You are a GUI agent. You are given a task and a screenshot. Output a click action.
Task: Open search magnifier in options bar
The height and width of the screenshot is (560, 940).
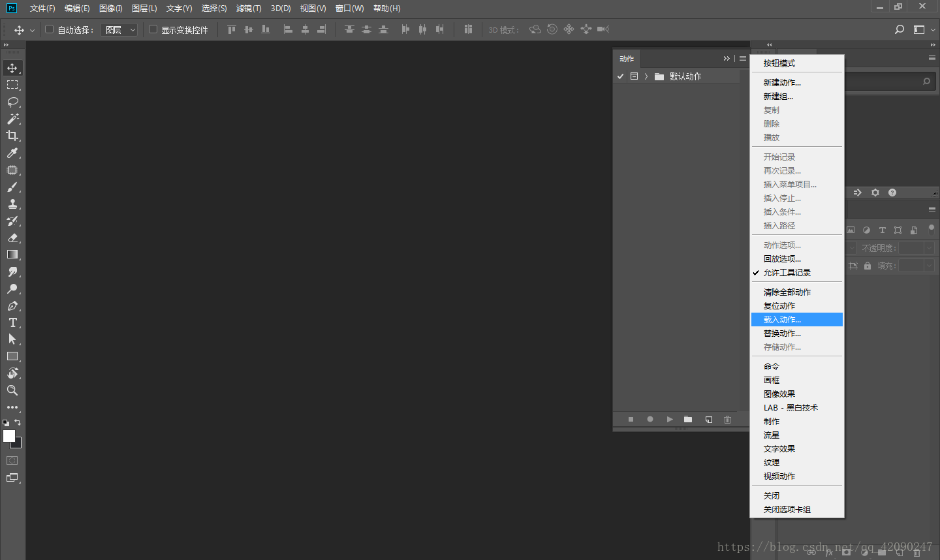900,29
